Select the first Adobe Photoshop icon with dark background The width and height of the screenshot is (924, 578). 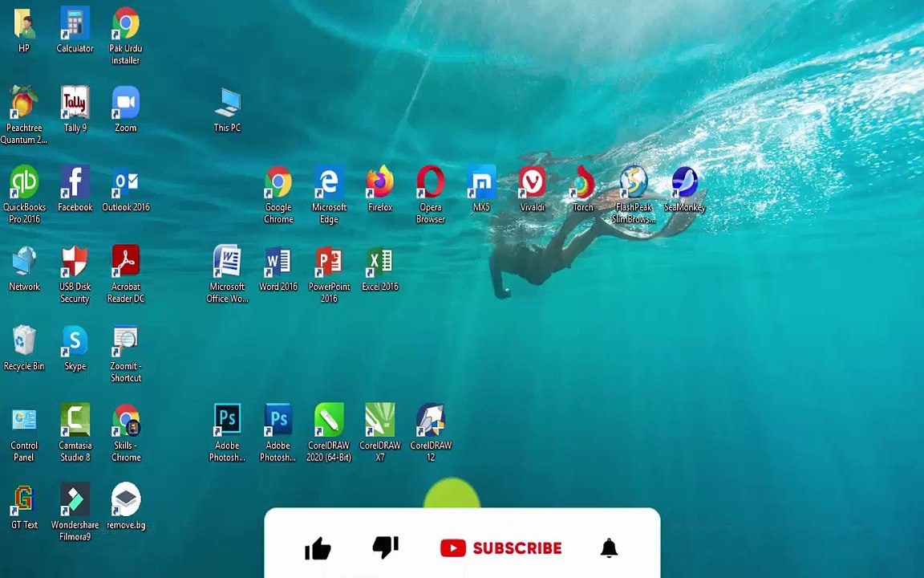point(228,421)
